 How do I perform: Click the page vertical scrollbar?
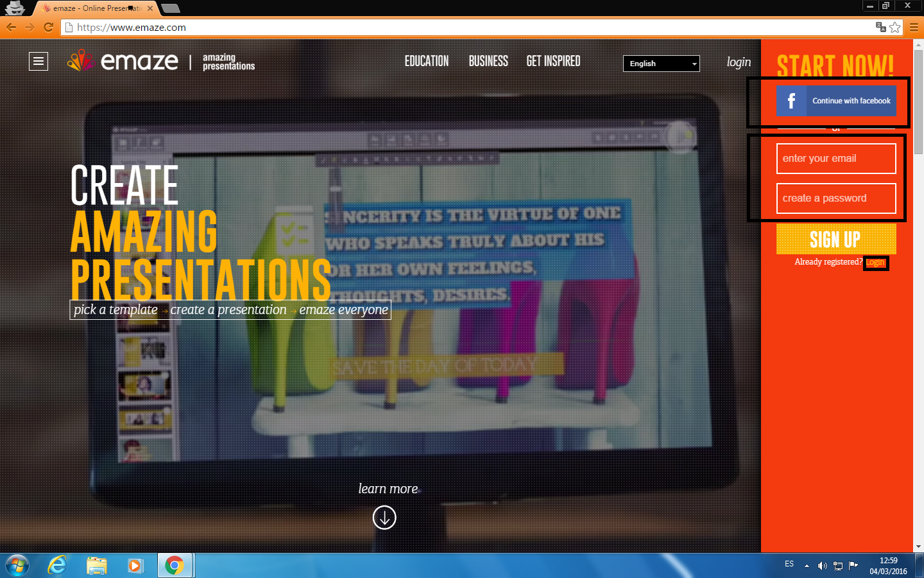coord(918,101)
